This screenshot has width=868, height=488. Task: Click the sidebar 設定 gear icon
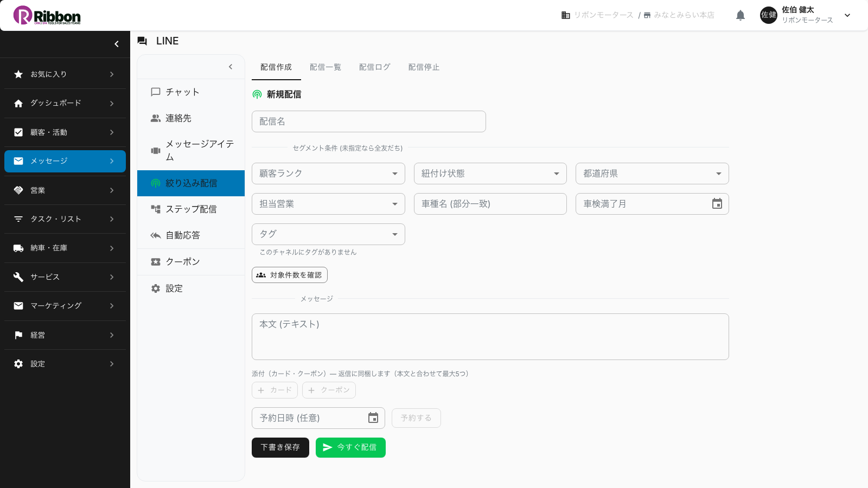click(x=18, y=364)
